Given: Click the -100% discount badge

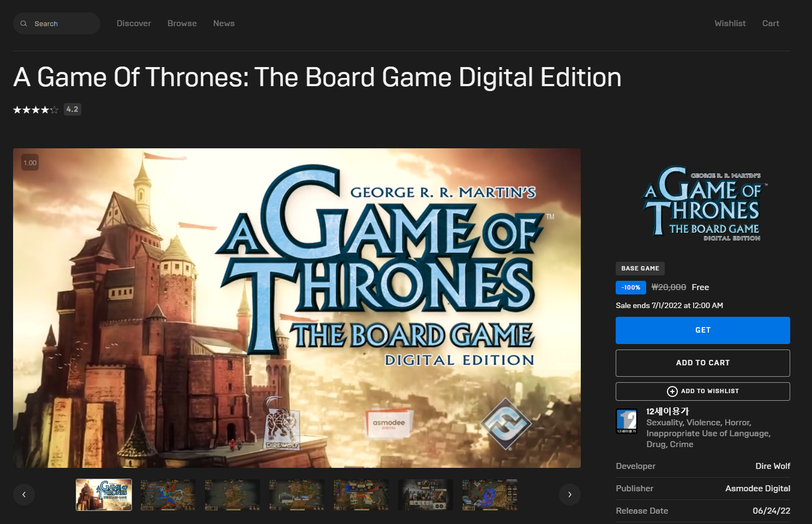Looking at the screenshot, I should (x=631, y=287).
